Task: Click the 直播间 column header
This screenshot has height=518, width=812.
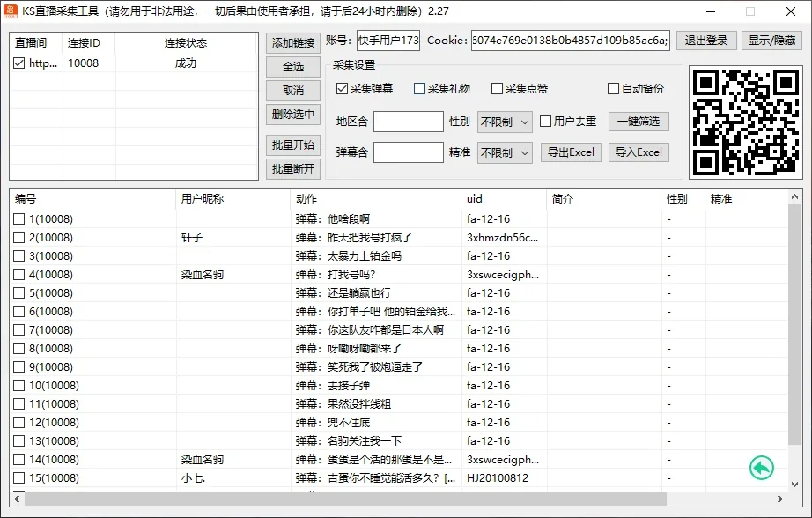Action: click(37, 43)
